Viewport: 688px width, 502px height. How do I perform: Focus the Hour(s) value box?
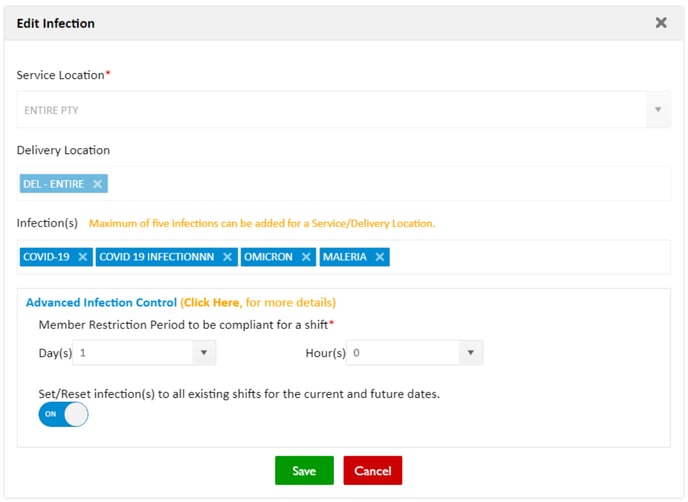tap(400, 353)
